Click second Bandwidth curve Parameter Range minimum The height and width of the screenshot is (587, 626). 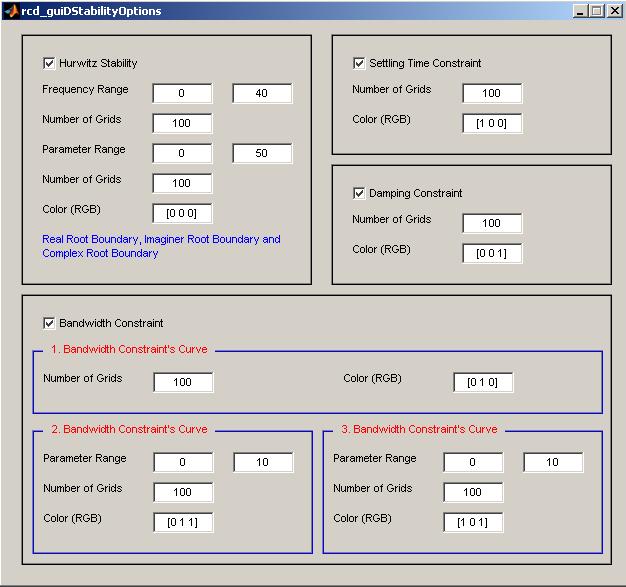coord(183,462)
